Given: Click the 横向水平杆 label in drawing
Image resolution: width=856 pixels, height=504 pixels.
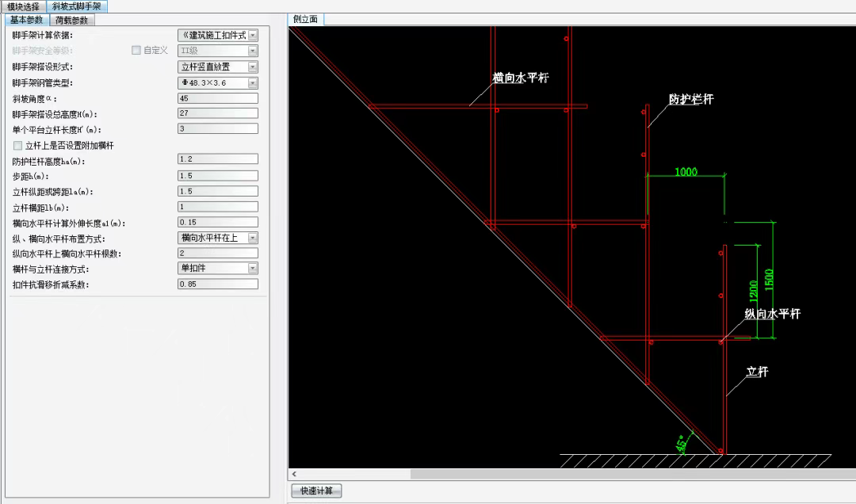Looking at the screenshot, I should coord(520,78).
